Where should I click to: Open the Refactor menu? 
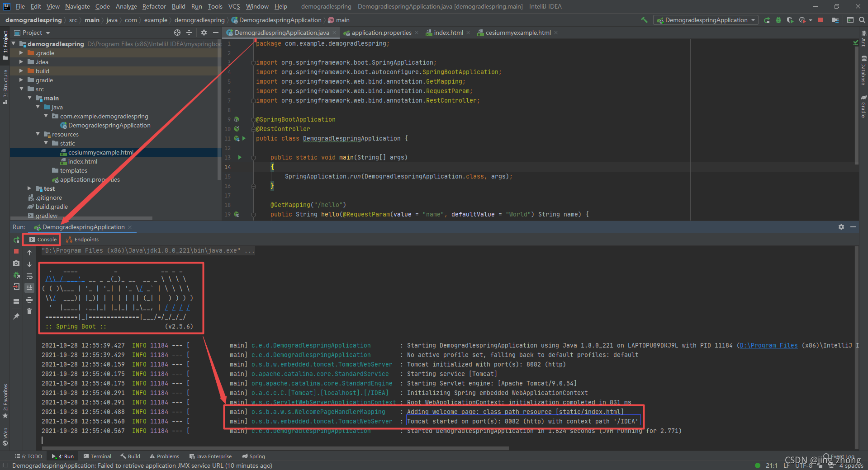coord(154,6)
